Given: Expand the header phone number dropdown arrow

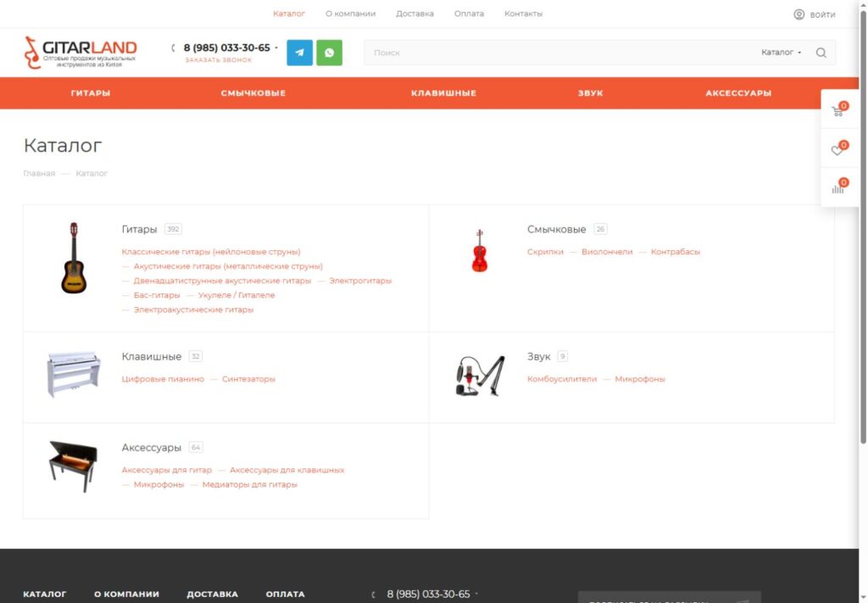Looking at the screenshot, I should [x=276, y=47].
